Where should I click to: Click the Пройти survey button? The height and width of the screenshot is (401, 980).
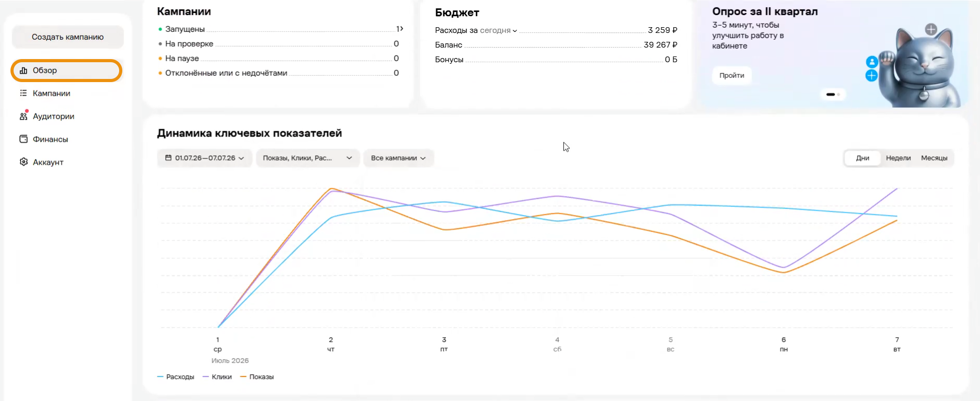[x=732, y=75]
